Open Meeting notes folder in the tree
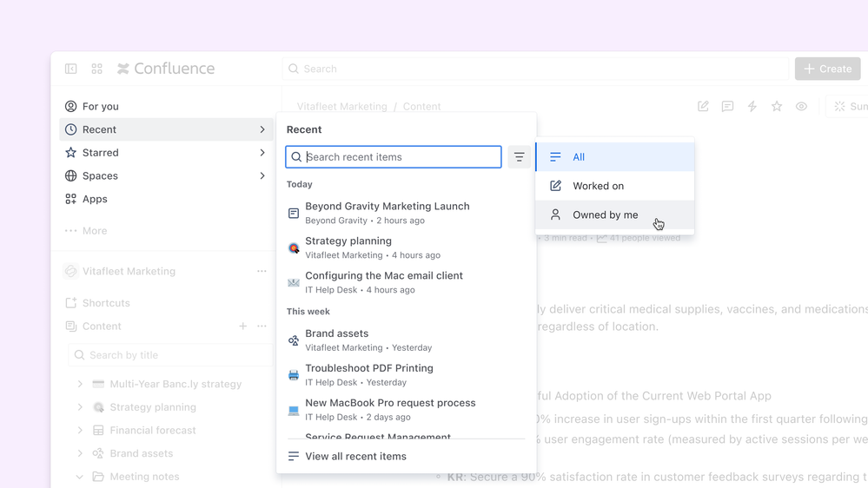The width and height of the screenshot is (868, 488). pos(144,477)
